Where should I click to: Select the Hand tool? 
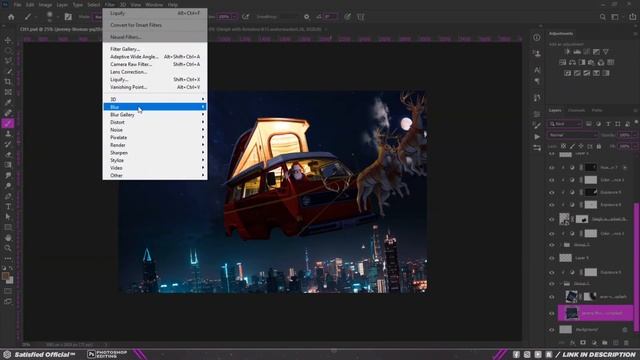[8, 238]
